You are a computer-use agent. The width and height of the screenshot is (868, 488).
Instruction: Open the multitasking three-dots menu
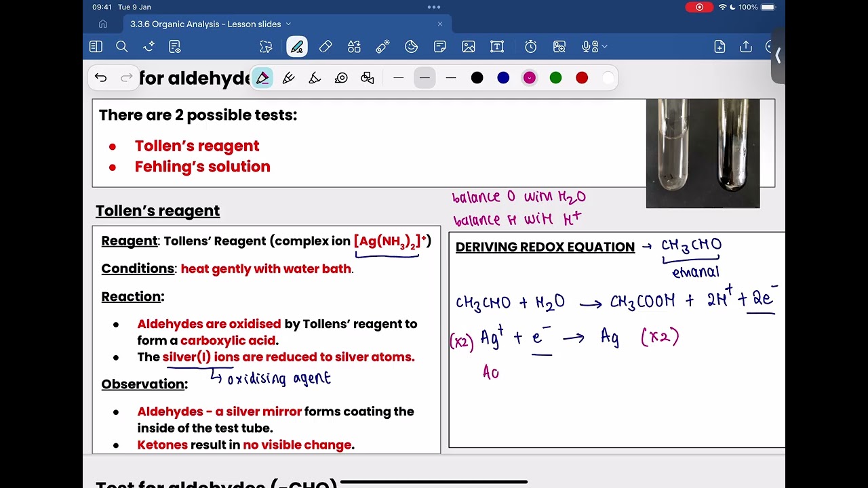pyautogui.click(x=434, y=7)
